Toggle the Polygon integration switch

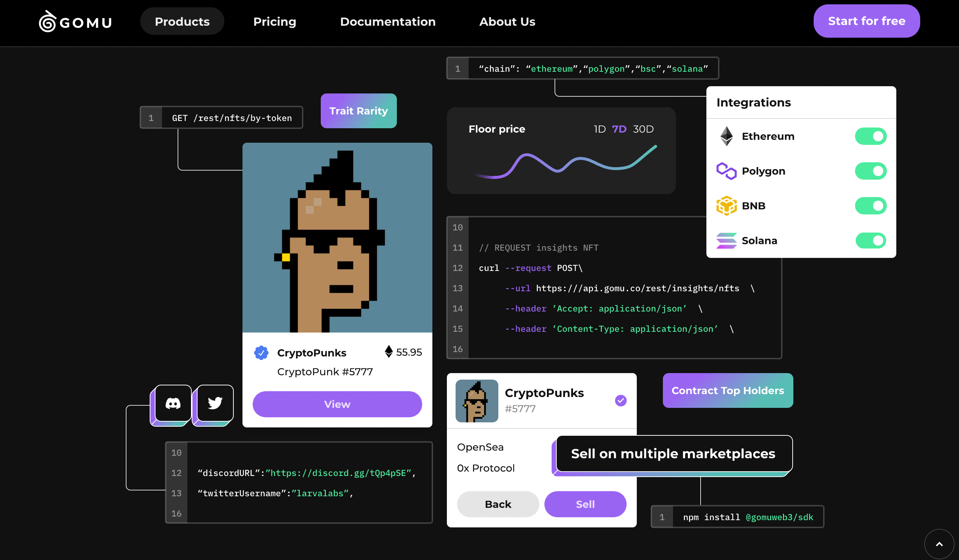tap(870, 171)
